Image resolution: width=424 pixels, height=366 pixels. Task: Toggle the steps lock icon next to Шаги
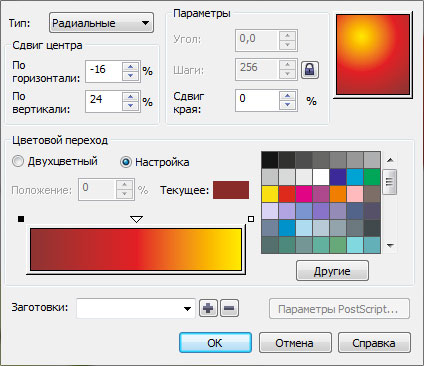[x=310, y=70]
